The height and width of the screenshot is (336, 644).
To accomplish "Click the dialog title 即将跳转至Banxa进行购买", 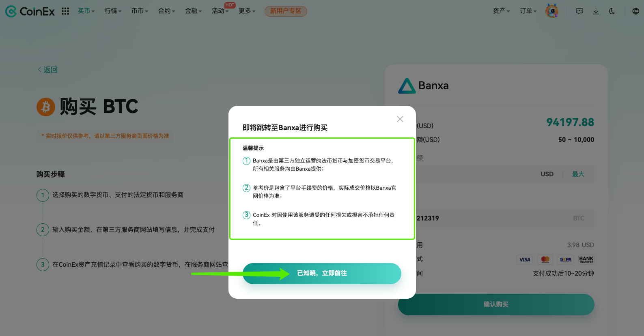I will click(x=285, y=128).
